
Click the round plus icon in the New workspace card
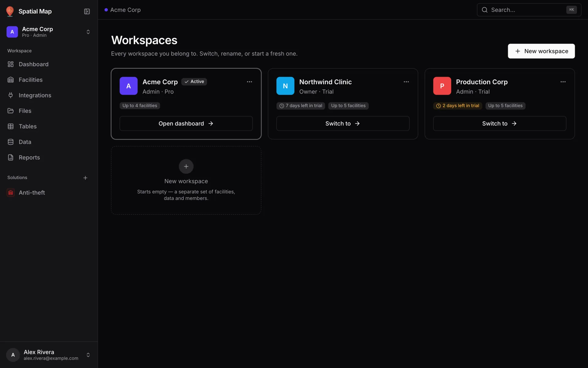pos(186,167)
